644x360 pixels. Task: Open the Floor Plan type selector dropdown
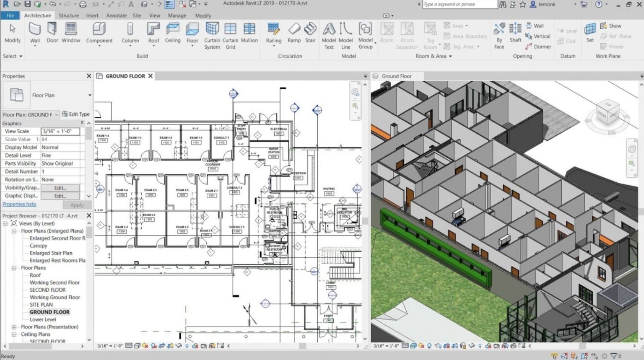pos(89,95)
